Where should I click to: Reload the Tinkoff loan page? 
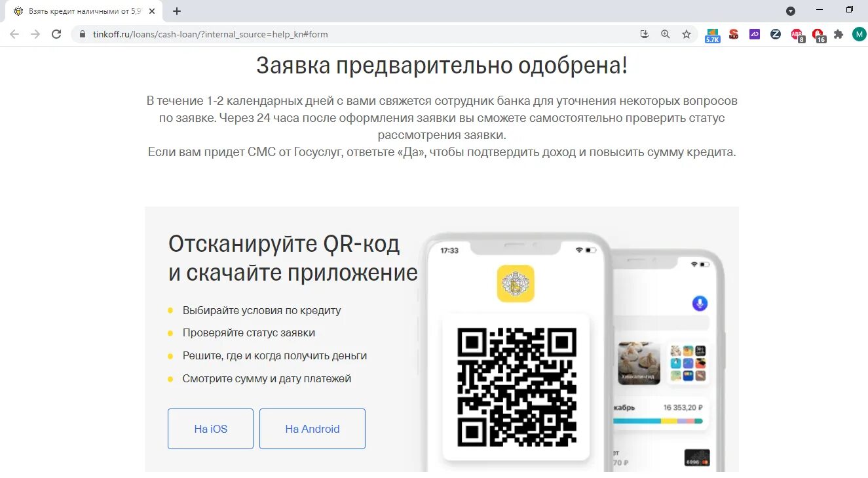(x=56, y=34)
